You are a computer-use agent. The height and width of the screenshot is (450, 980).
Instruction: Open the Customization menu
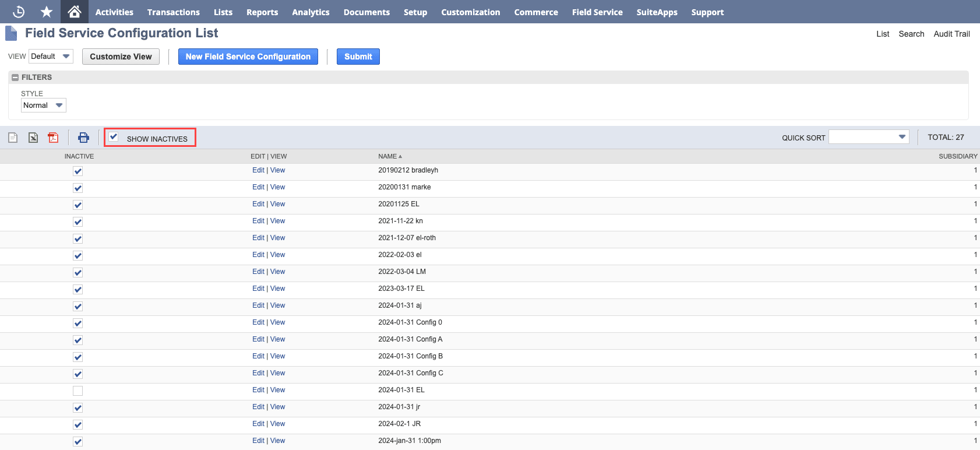point(471,12)
